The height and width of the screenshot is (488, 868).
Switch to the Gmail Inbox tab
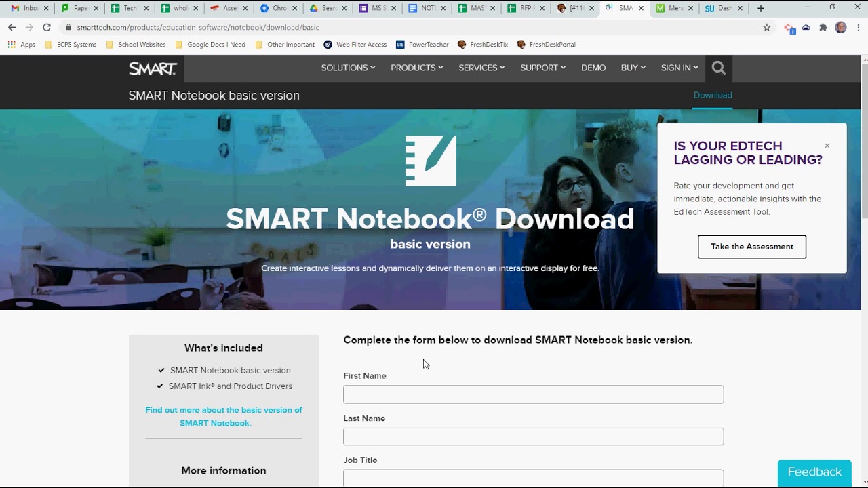tap(25, 8)
